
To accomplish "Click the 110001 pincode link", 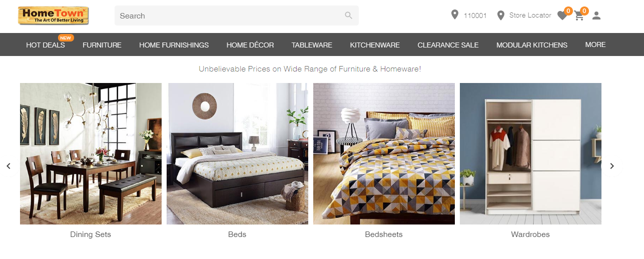I will click(x=475, y=15).
